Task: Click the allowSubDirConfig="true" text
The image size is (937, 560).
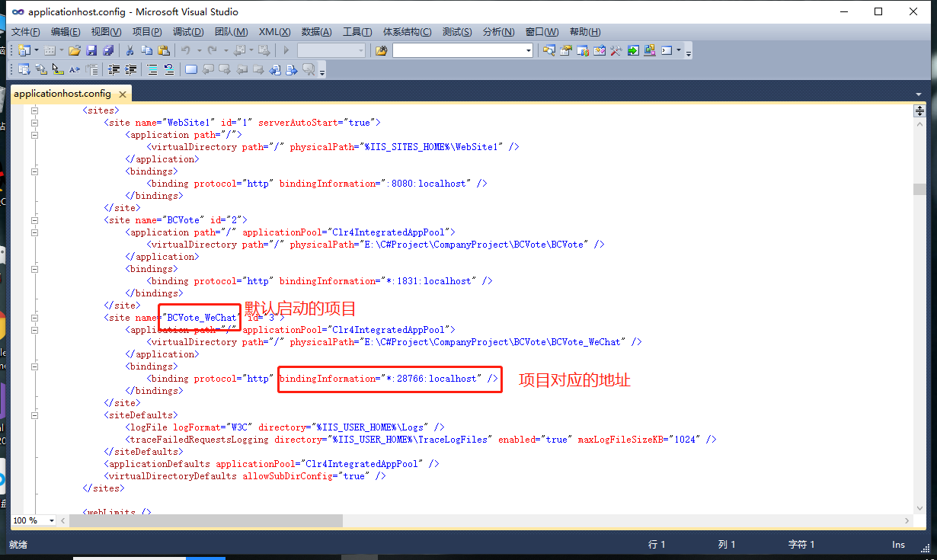Action: 306,476
